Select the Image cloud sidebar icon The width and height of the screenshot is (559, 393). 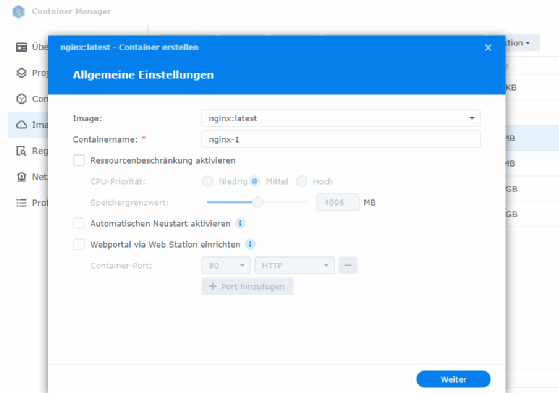[21, 125]
